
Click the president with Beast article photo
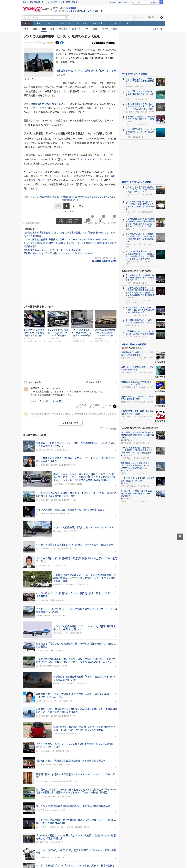click(39, 62)
